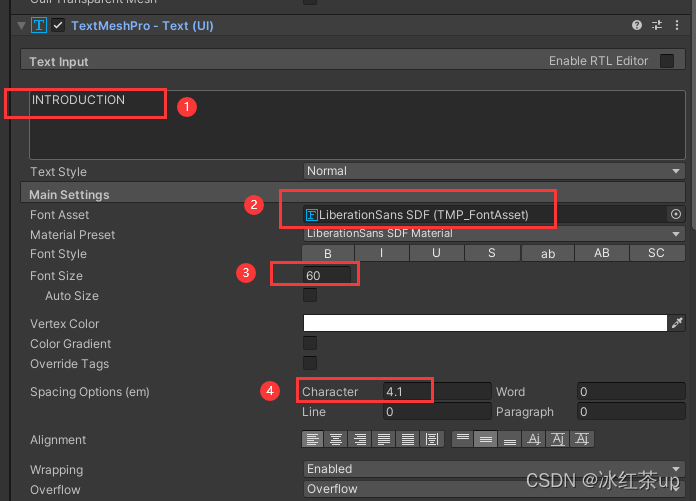Toggle Underline font style U
The image size is (696, 501).
click(x=437, y=253)
